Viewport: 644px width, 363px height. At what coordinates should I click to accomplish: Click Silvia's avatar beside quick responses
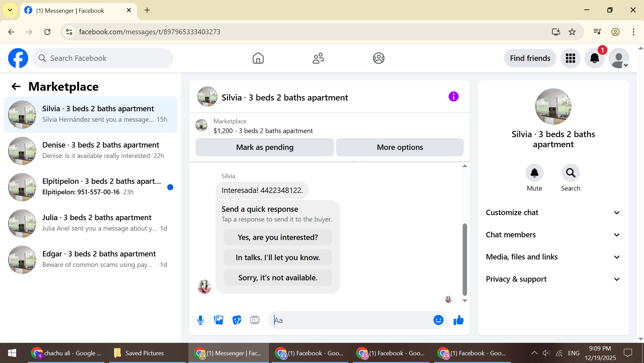(x=204, y=287)
